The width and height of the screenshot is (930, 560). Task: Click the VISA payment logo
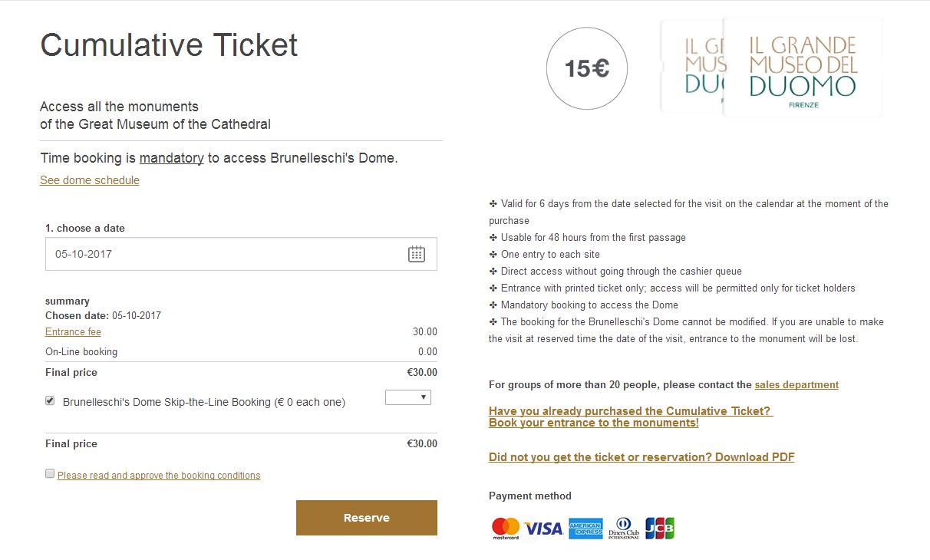544,529
